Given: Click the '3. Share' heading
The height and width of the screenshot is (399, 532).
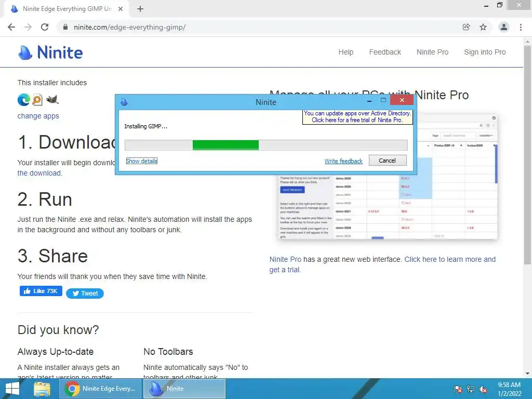Looking at the screenshot, I should click(x=52, y=256).
